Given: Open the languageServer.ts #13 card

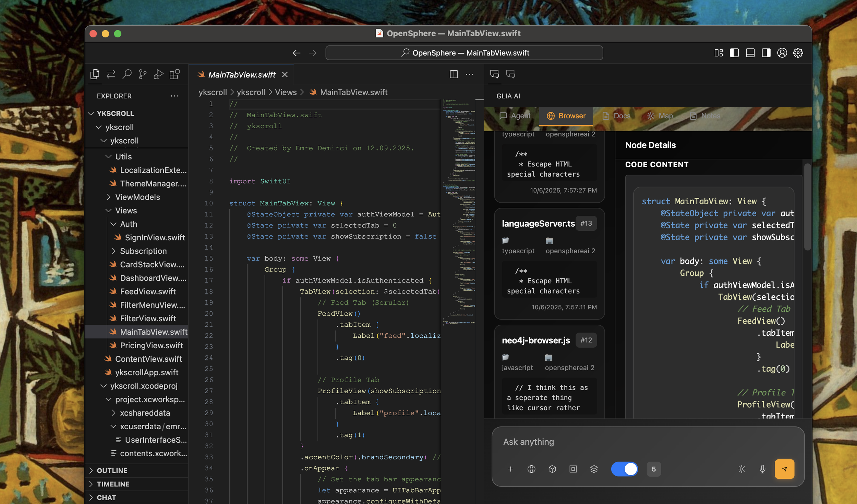Looking at the screenshot, I should click(x=549, y=264).
